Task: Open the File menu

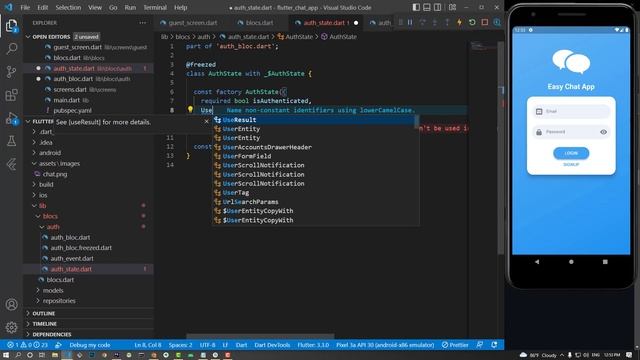Action: point(25,7)
